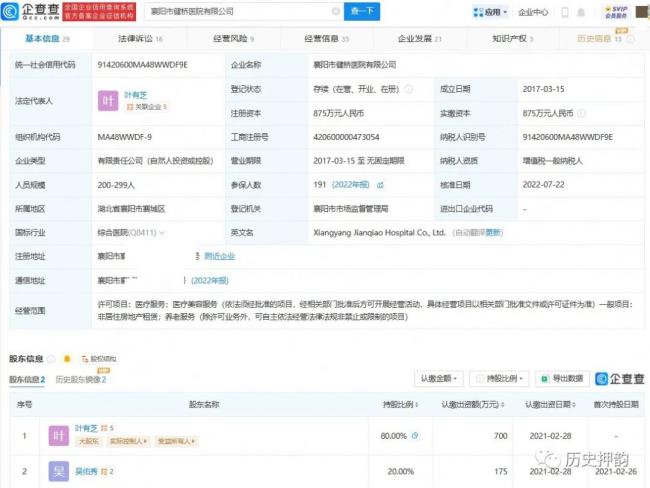The image size is (650, 488).
Task: Click the 应用 apps grid icon
Action: point(478,12)
